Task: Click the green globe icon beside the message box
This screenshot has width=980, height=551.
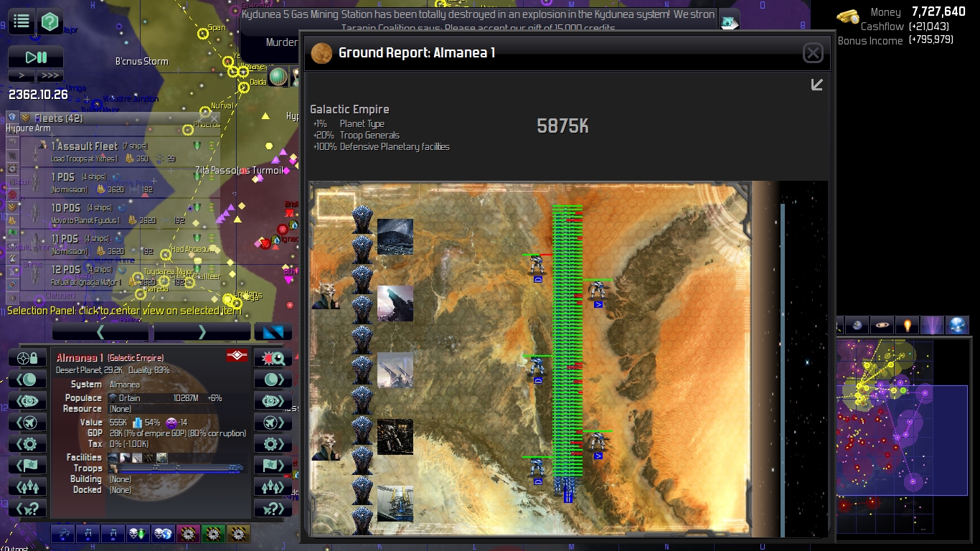Action: pos(278,76)
